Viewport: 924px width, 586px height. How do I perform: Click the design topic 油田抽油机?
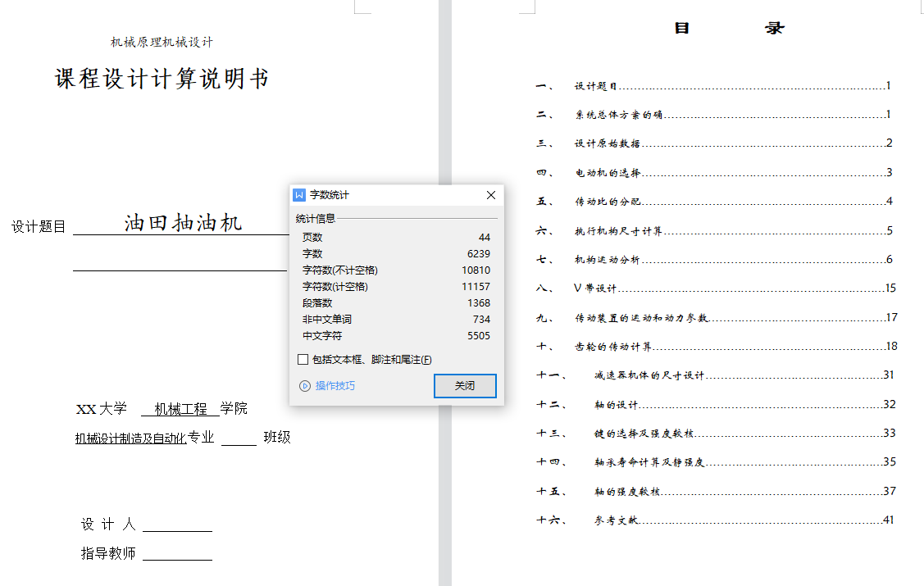[183, 223]
